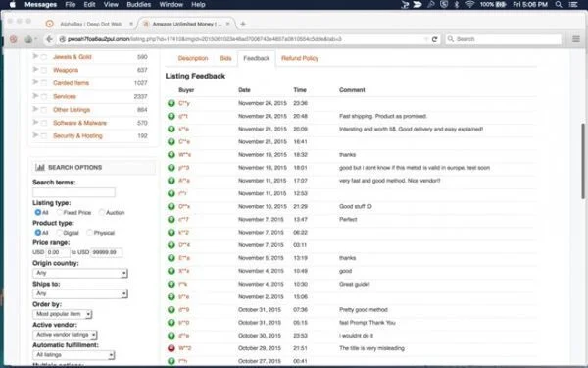
Task: Open the Carded Items category link
Action: click(71, 83)
